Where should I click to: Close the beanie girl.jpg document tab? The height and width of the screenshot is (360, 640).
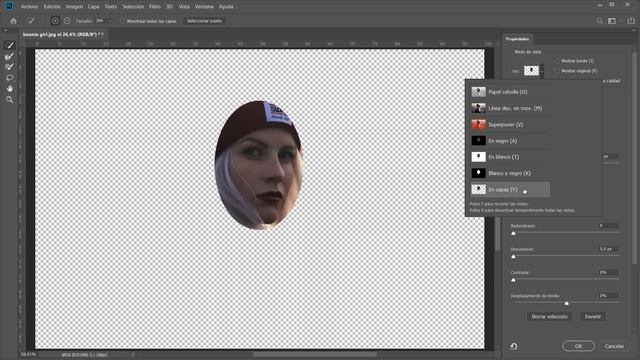(x=102, y=34)
